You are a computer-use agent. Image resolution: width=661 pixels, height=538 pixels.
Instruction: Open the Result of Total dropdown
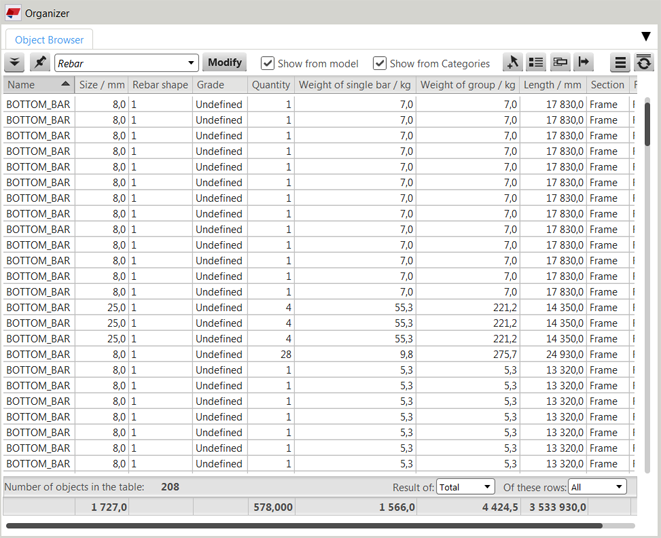[x=465, y=487]
